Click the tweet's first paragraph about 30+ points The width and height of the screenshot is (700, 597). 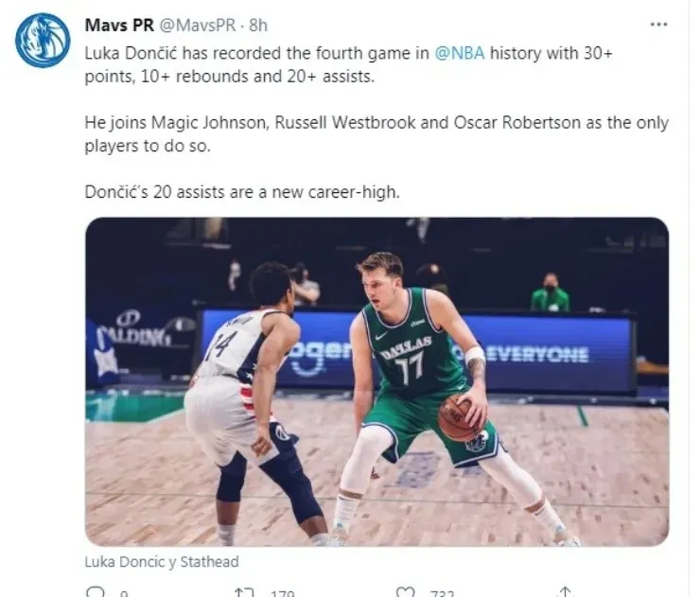348,64
